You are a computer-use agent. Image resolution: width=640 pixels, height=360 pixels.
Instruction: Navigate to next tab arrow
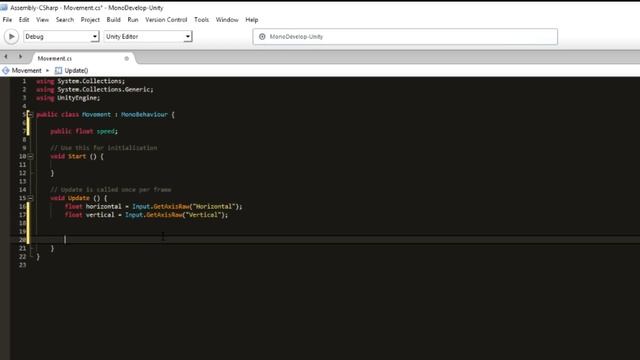20,57
